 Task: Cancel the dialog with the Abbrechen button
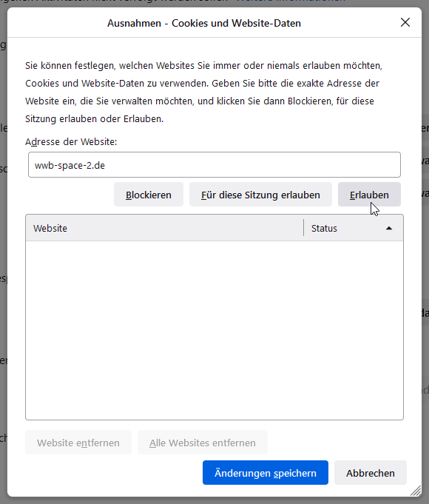pos(371,473)
